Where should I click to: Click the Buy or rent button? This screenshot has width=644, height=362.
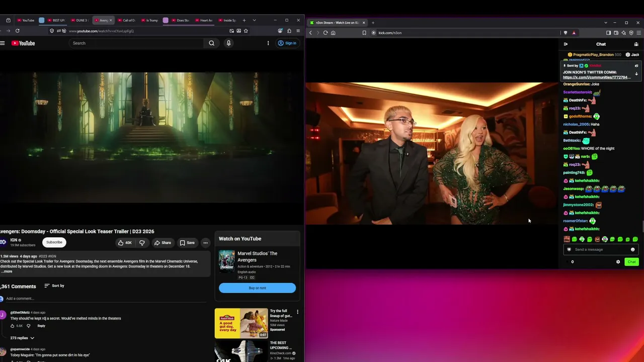(x=257, y=288)
